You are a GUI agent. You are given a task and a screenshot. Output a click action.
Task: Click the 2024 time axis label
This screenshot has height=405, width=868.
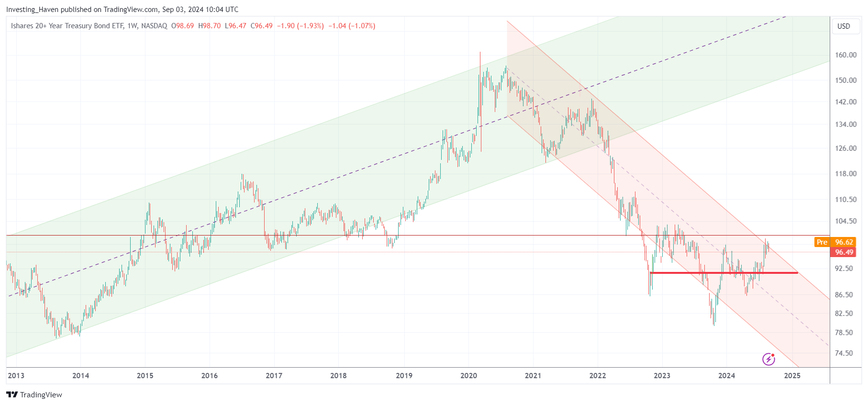tap(727, 376)
